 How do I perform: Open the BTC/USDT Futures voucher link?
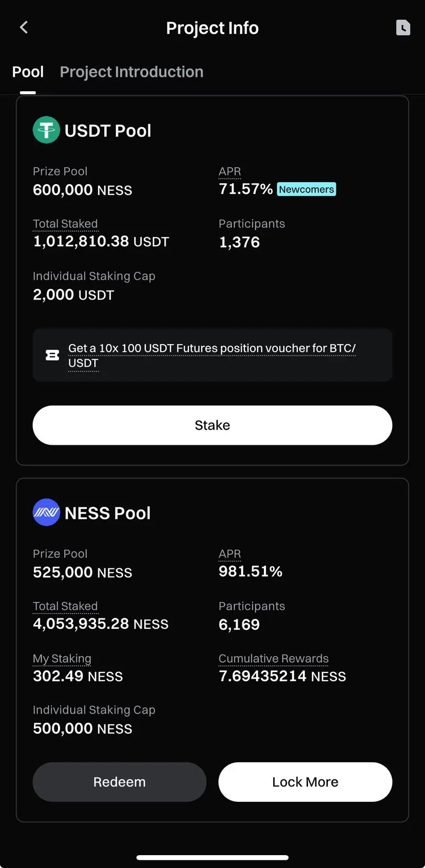[x=211, y=349]
